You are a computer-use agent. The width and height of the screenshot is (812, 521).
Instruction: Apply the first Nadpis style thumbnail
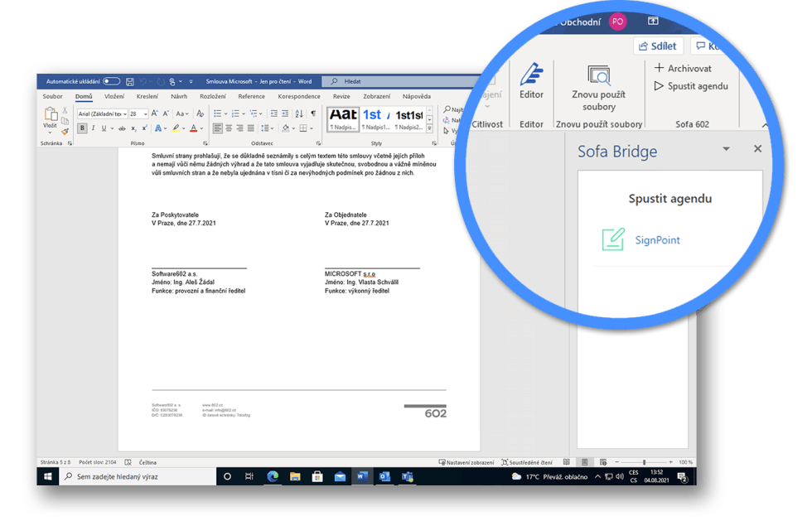coord(343,119)
